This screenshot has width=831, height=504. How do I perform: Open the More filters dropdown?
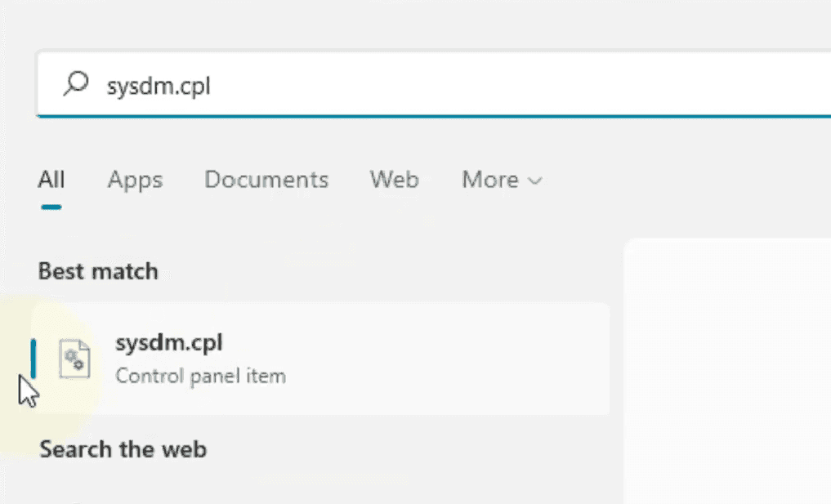click(502, 180)
